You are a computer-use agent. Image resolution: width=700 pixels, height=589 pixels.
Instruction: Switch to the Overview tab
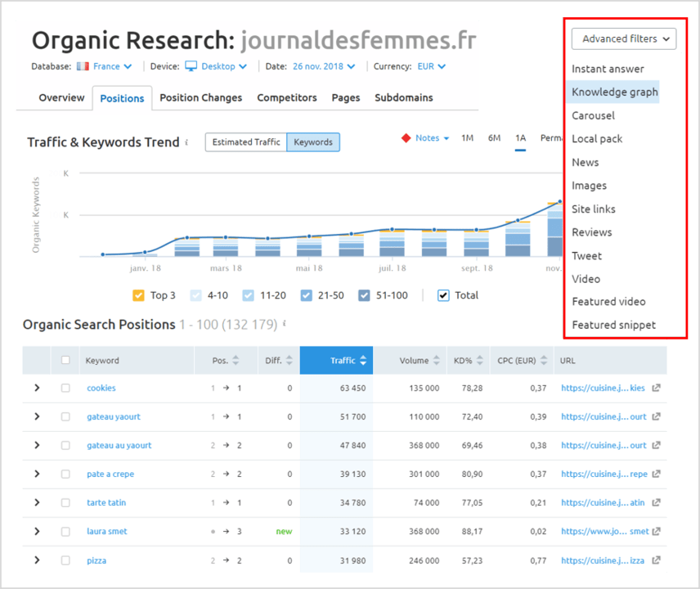[x=61, y=97]
